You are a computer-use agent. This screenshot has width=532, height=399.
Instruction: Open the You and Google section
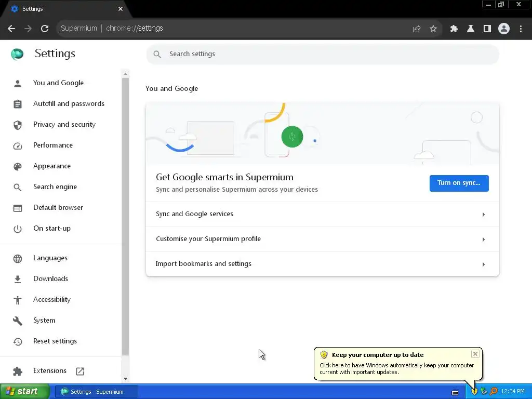pyautogui.click(x=58, y=83)
